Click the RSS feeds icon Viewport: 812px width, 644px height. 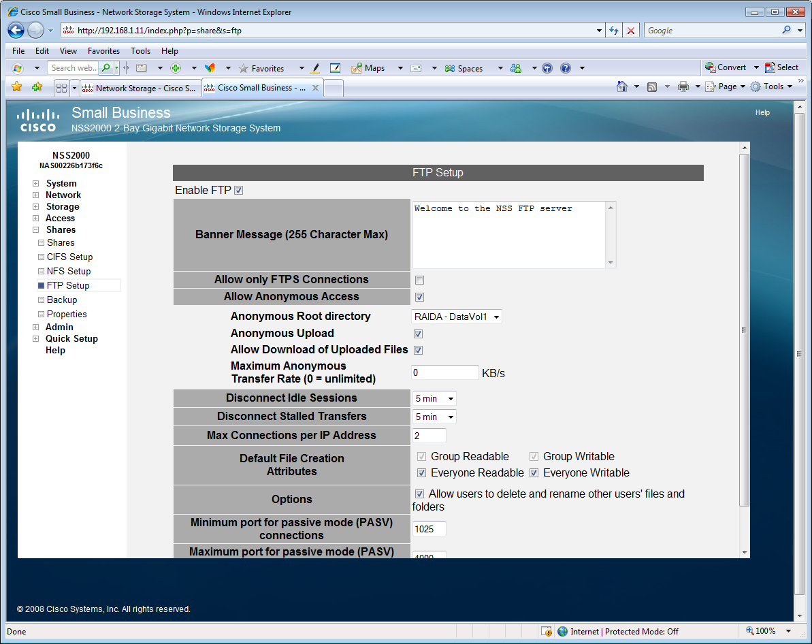tap(652, 86)
